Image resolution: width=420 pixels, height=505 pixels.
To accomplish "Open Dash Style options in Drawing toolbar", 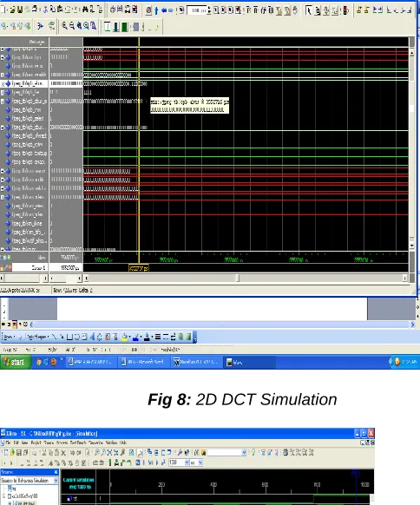I will point(166,337).
